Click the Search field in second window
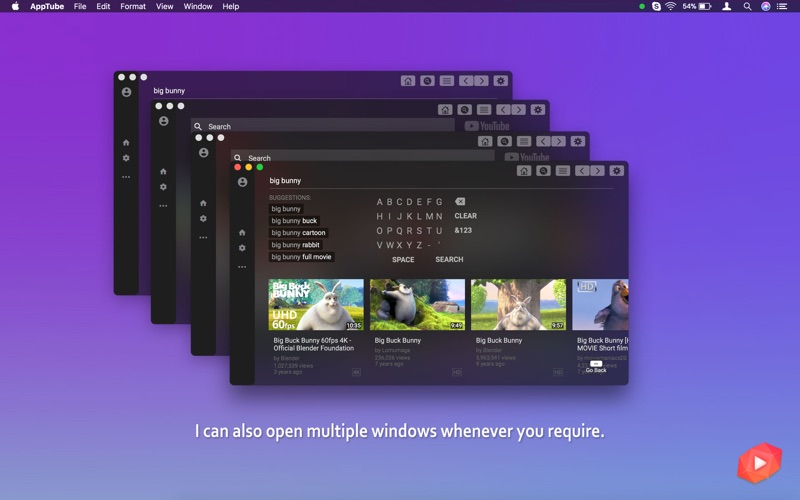The width and height of the screenshot is (800, 500). 323,126
